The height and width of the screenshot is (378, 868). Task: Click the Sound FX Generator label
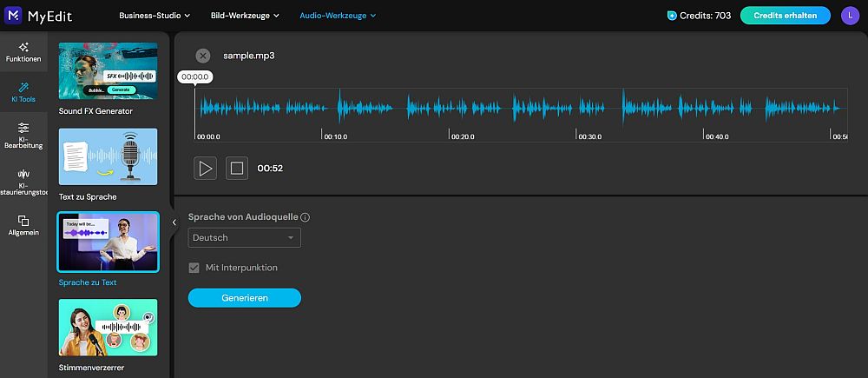(95, 111)
